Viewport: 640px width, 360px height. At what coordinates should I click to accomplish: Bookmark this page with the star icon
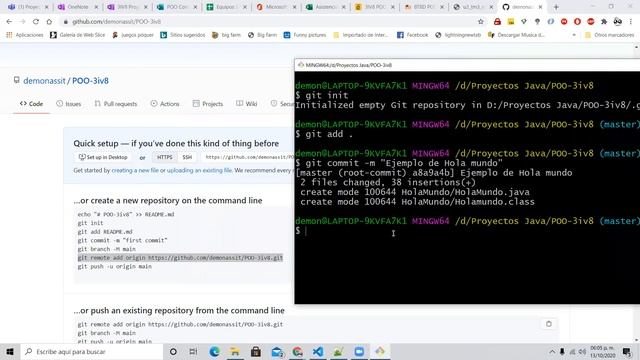point(481,22)
